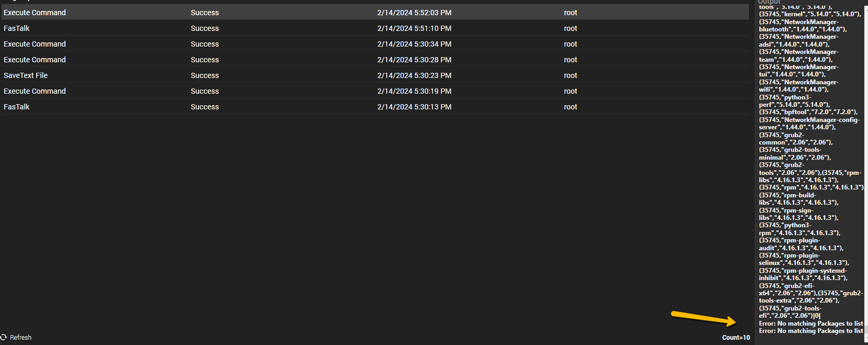The width and height of the screenshot is (868, 345).
Task: Open Execute Command entry from 5:30:34 PM
Action: (x=35, y=44)
